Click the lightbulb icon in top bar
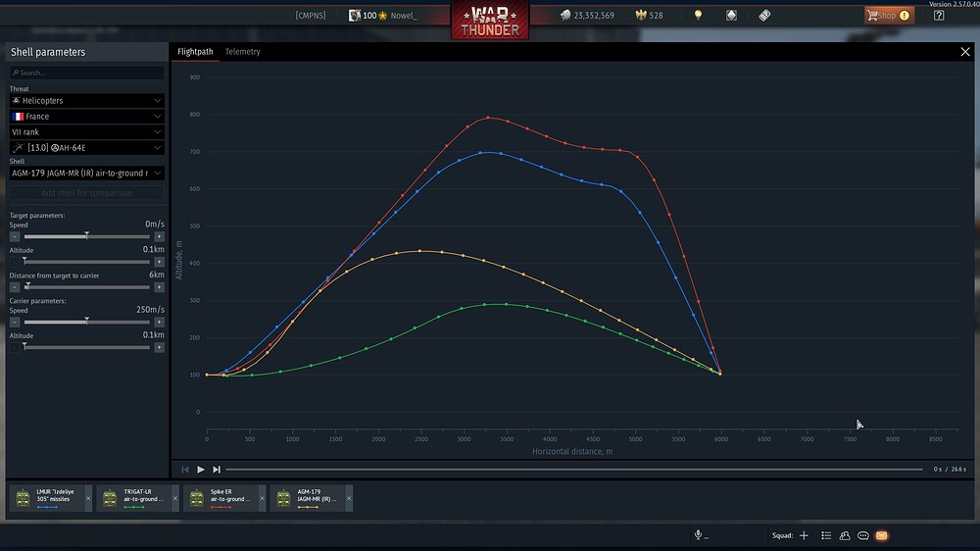The image size is (980, 551). (x=698, y=15)
